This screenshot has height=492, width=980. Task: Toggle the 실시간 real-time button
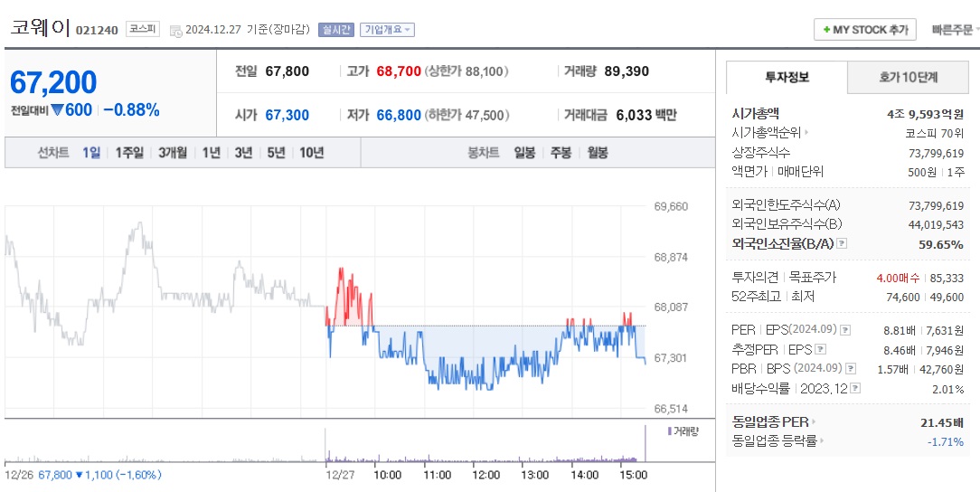(336, 30)
